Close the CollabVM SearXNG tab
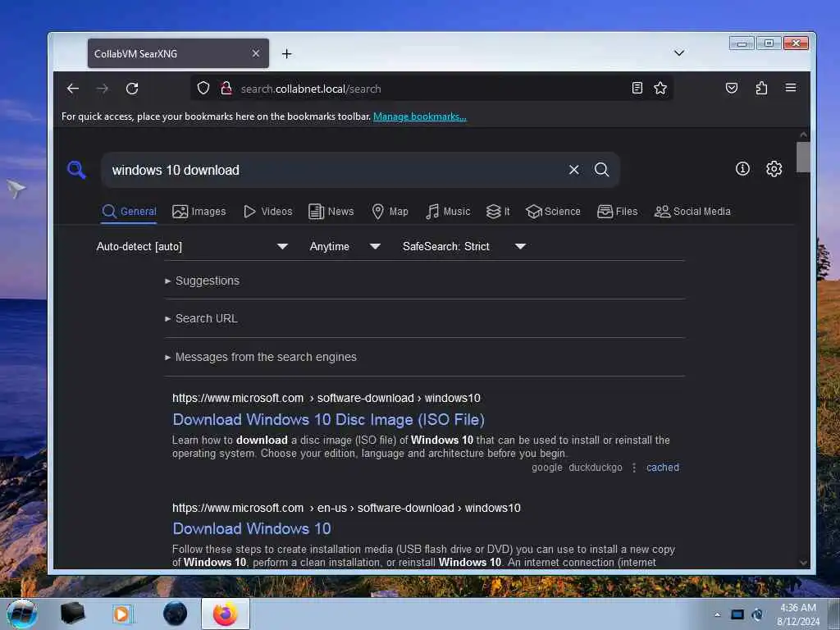 tap(256, 53)
